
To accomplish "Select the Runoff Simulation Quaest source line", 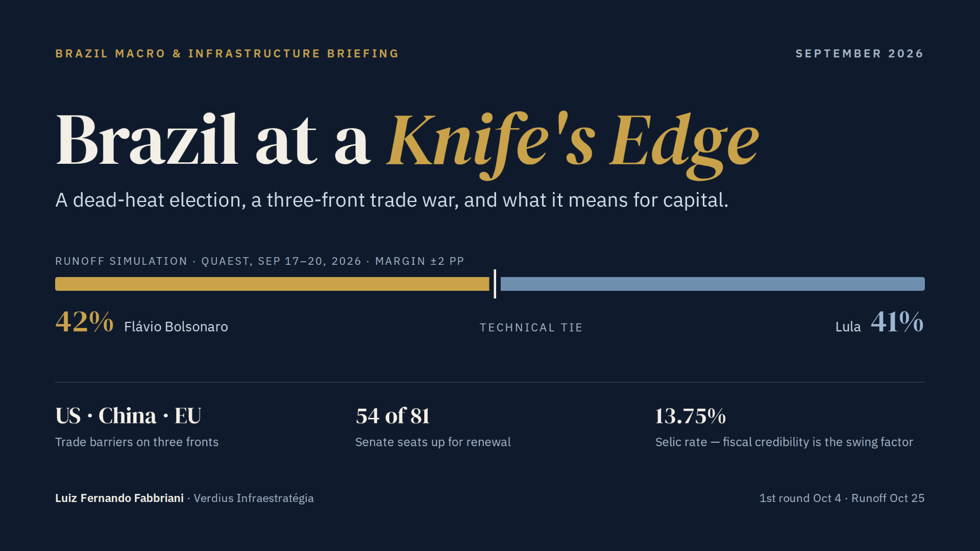I will (260, 261).
